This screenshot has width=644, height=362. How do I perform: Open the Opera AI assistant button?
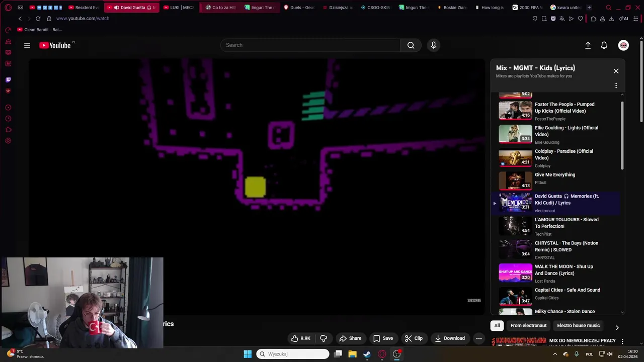coord(623,19)
